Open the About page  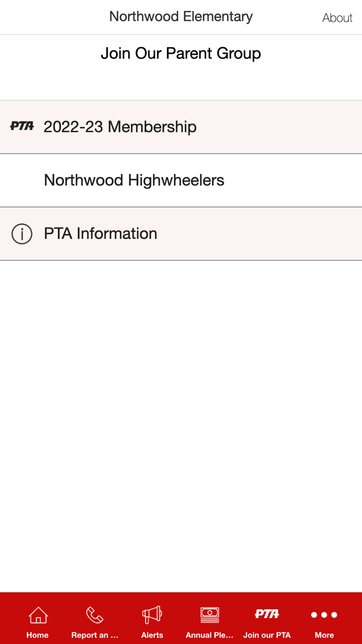tap(337, 17)
